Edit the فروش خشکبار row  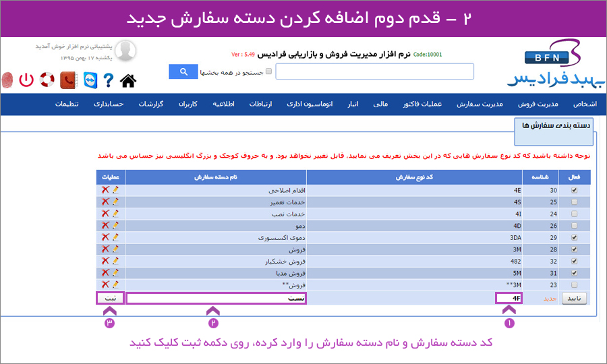[x=115, y=261]
